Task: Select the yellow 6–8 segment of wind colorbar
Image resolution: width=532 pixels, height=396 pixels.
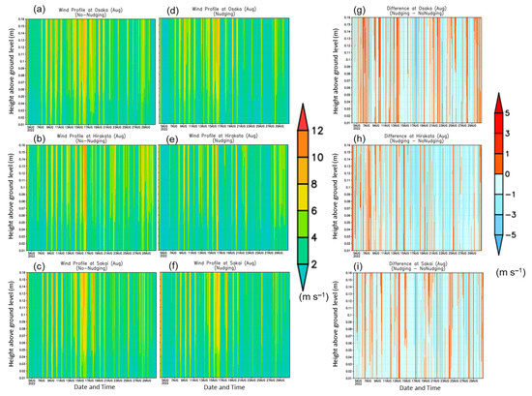Action: pyautogui.click(x=303, y=198)
